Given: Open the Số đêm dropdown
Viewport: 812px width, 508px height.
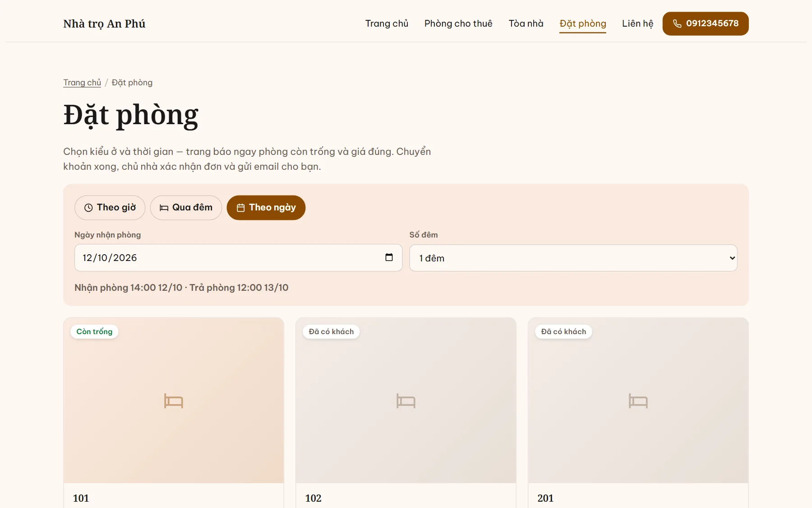Looking at the screenshot, I should coord(573,258).
